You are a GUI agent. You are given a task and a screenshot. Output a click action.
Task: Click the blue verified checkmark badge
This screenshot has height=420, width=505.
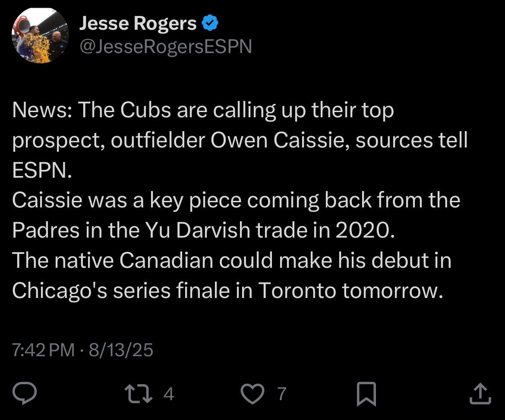210,22
